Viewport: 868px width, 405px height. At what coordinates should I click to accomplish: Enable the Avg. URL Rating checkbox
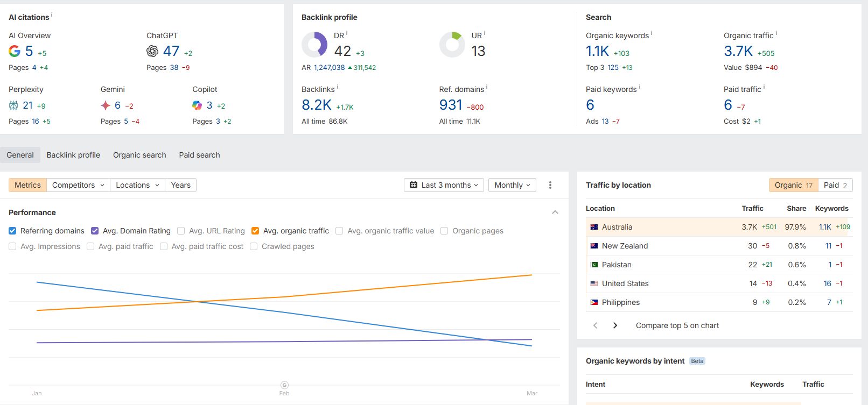181,231
